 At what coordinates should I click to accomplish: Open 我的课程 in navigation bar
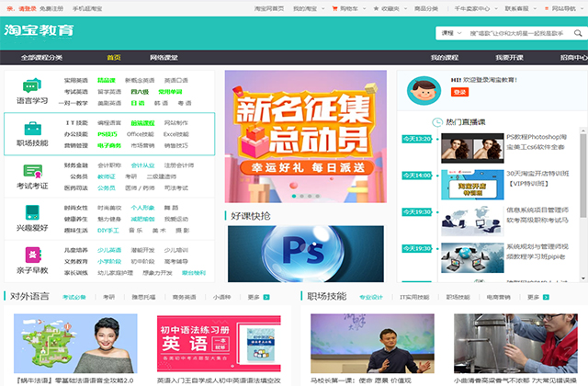tap(445, 57)
